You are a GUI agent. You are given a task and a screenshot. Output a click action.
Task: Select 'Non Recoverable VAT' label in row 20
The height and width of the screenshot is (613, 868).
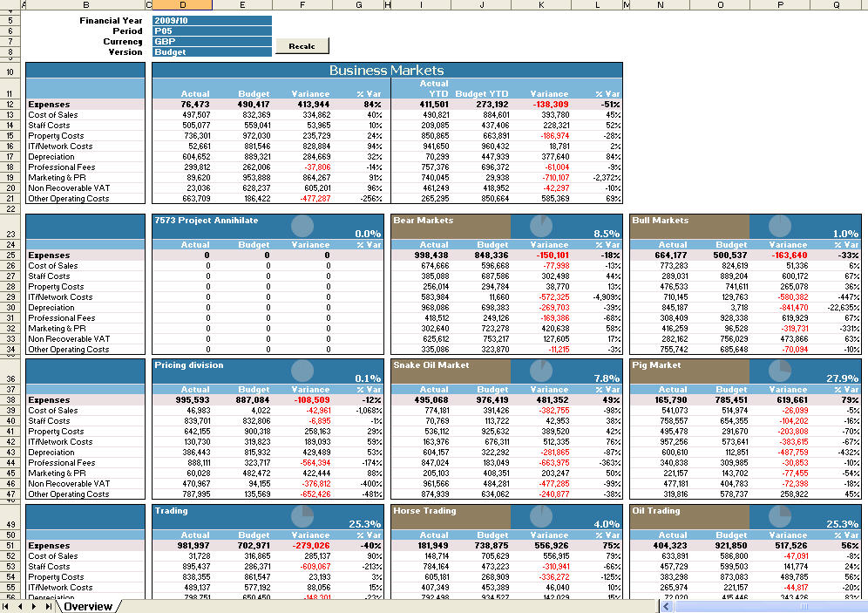point(69,188)
